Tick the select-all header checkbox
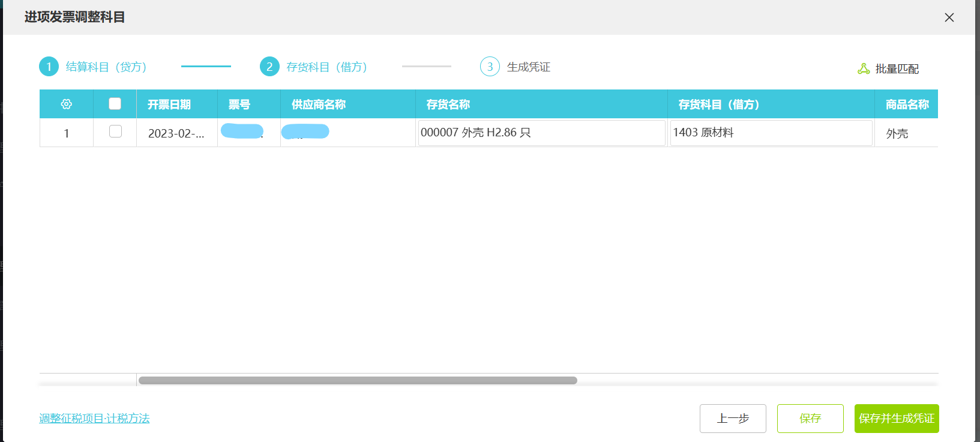This screenshot has height=442, width=980. pos(115,103)
